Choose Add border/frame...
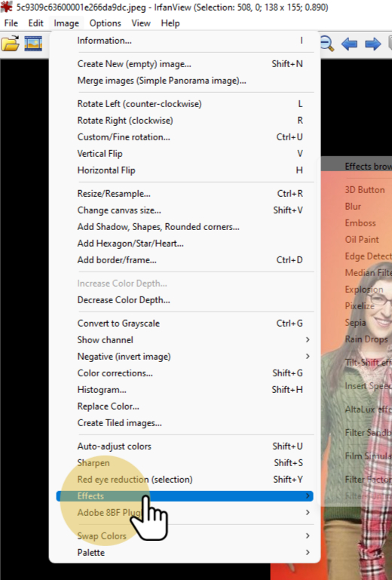The width and height of the screenshot is (392, 580). coord(185,260)
